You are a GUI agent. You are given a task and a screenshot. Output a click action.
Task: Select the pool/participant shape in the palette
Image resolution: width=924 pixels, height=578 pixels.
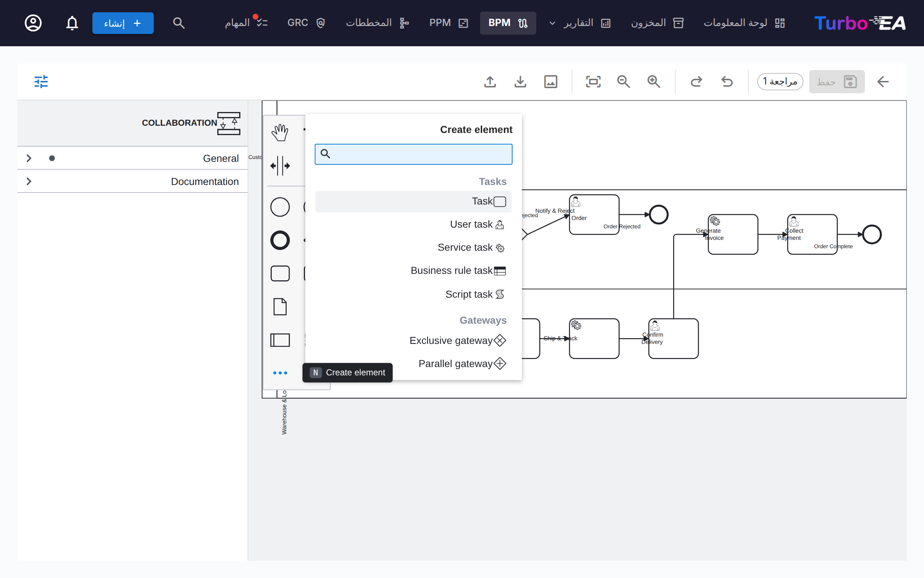coord(280,340)
